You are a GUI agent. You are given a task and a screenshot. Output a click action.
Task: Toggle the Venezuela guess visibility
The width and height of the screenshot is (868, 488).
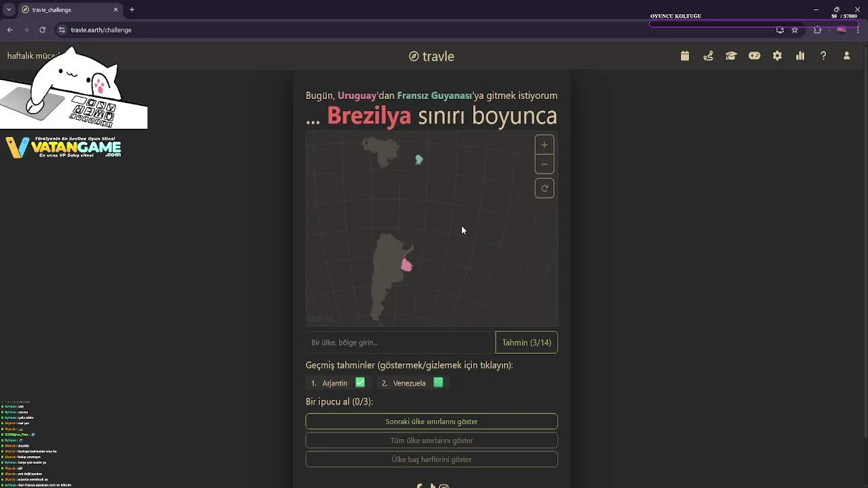coord(412,383)
